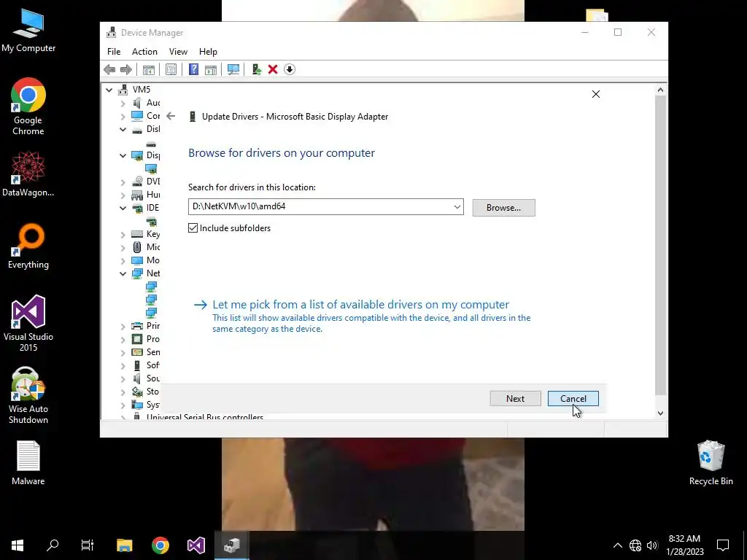747x560 pixels.
Task: Click the Forward arrow in Device Manager toolbar
Action: (x=125, y=69)
